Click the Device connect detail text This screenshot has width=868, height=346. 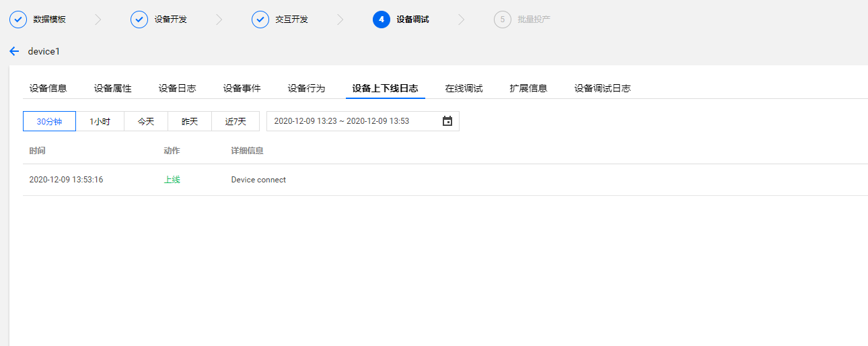pos(258,180)
